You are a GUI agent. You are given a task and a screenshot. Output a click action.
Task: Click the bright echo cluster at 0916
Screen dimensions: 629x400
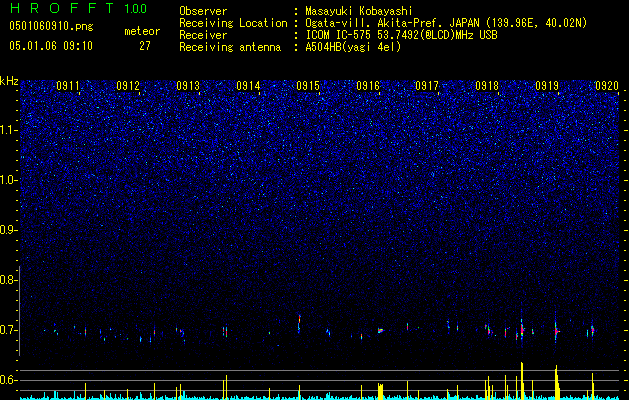[381, 331]
